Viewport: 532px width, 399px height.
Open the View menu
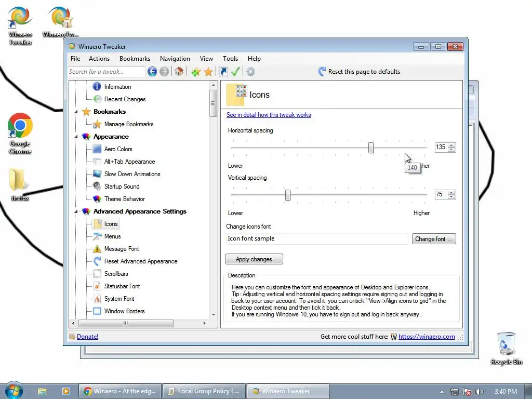(206, 59)
